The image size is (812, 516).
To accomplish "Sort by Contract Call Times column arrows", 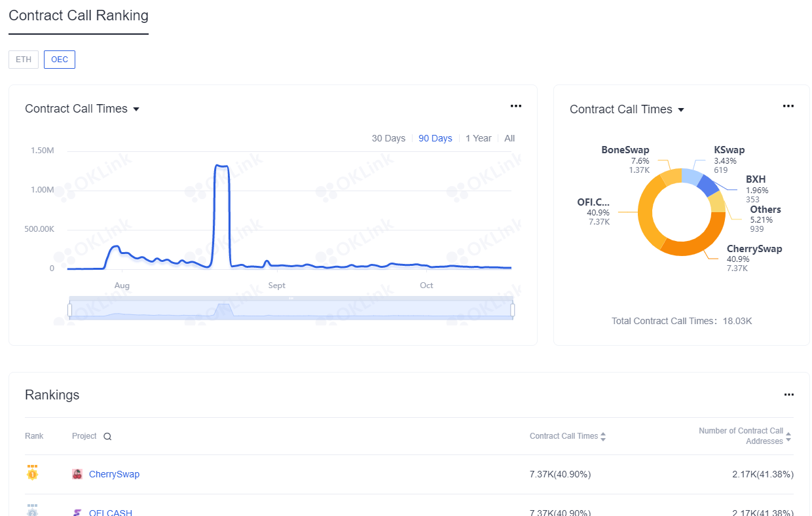I will coord(603,437).
